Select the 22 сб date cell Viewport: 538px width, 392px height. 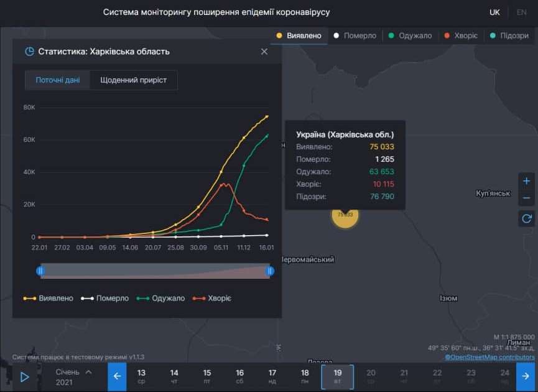437,376
